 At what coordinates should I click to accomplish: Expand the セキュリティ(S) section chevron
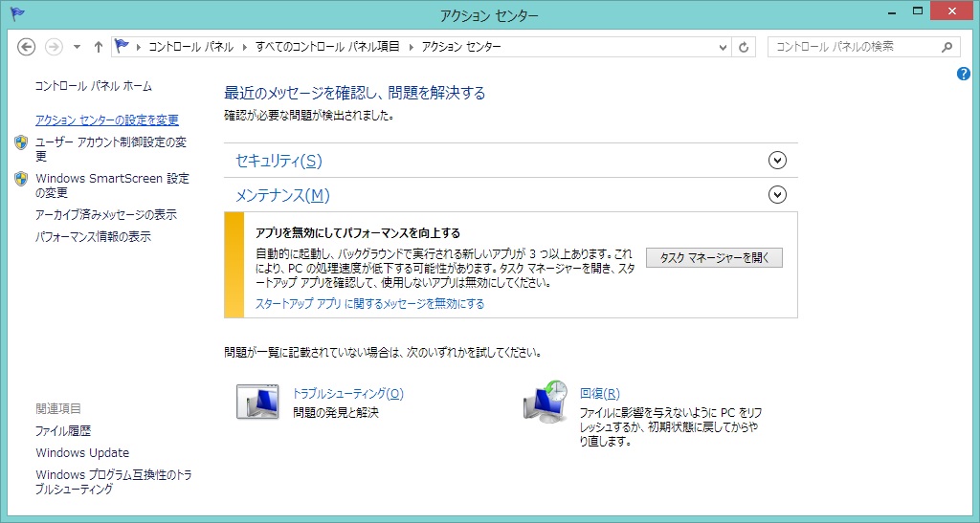[x=777, y=161]
